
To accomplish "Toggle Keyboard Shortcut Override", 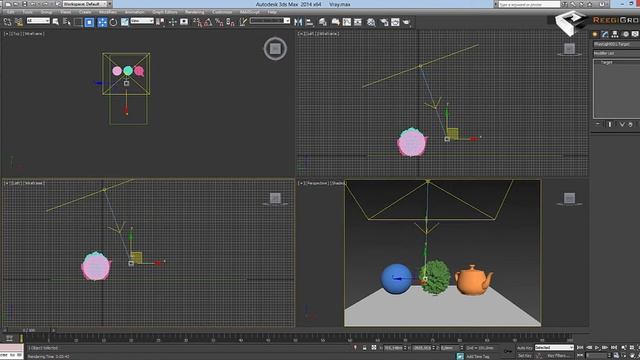I will [x=184, y=22].
